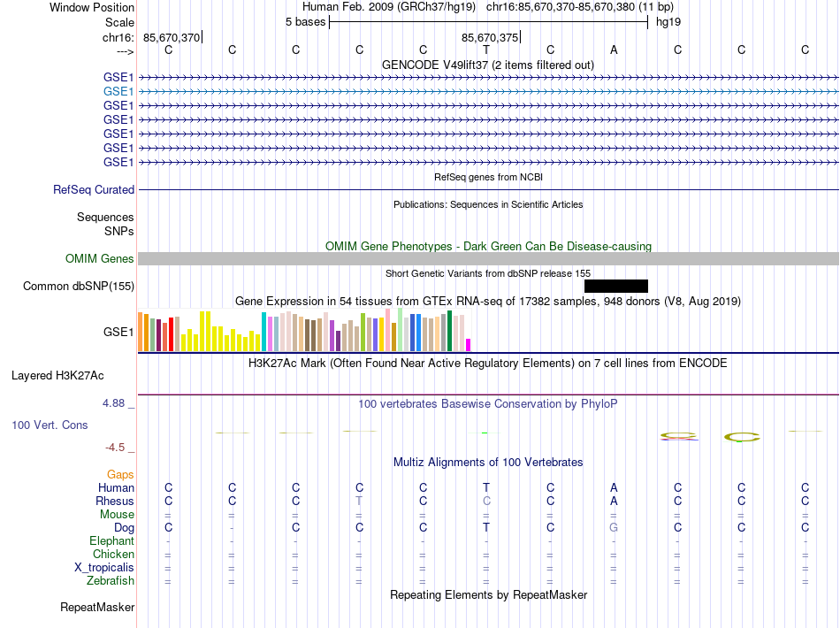This screenshot has width=840, height=628.
Task: Open the OMIM Gene Phenotypes track title
Action: [x=488, y=246]
